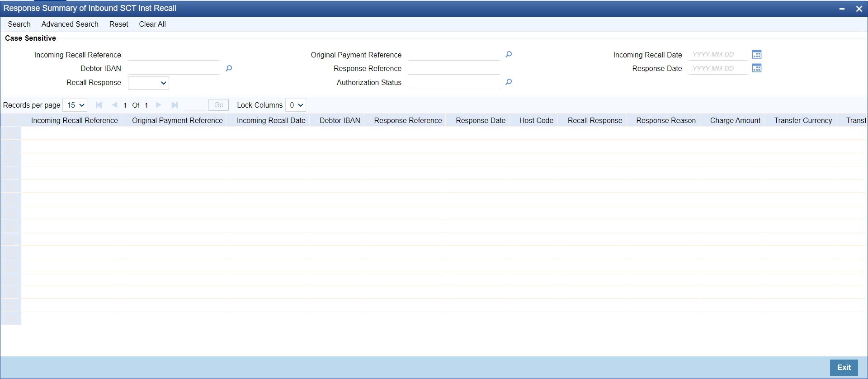Go to next page of records
868x379 pixels.
(x=158, y=105)
